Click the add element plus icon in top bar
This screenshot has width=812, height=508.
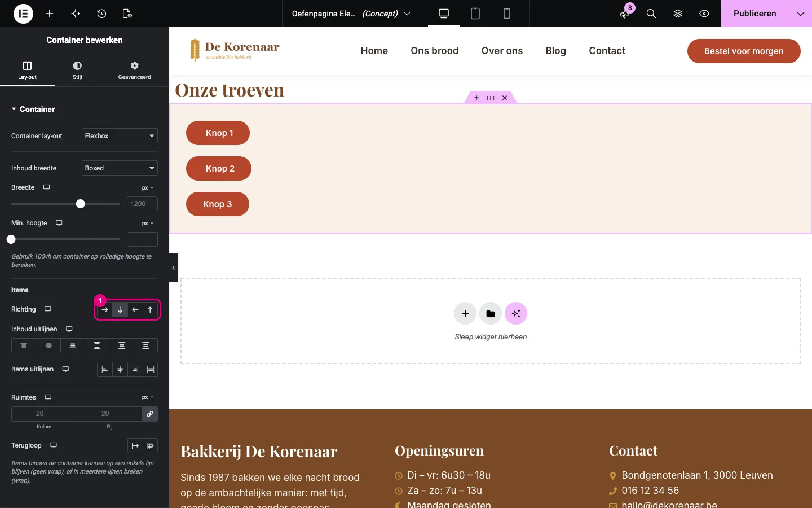point(50,14)
